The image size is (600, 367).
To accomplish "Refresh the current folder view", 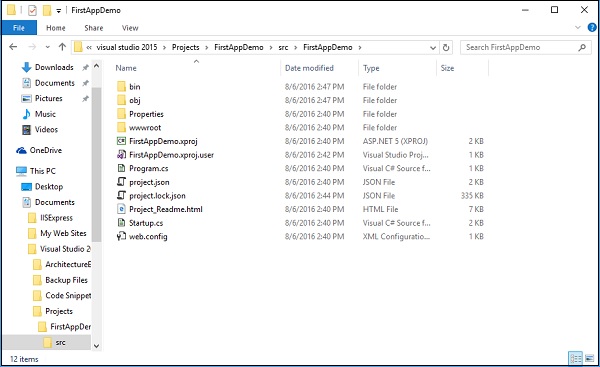I will (x=446, y=47).
